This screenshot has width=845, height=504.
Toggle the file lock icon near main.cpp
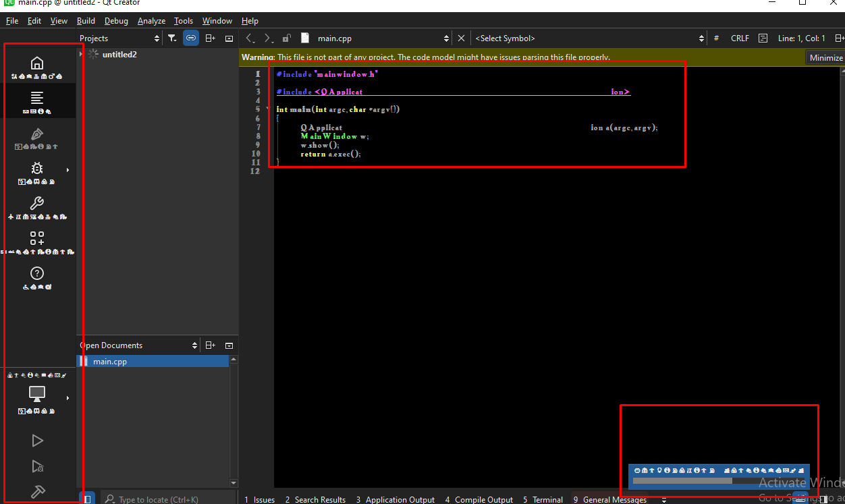287,38
